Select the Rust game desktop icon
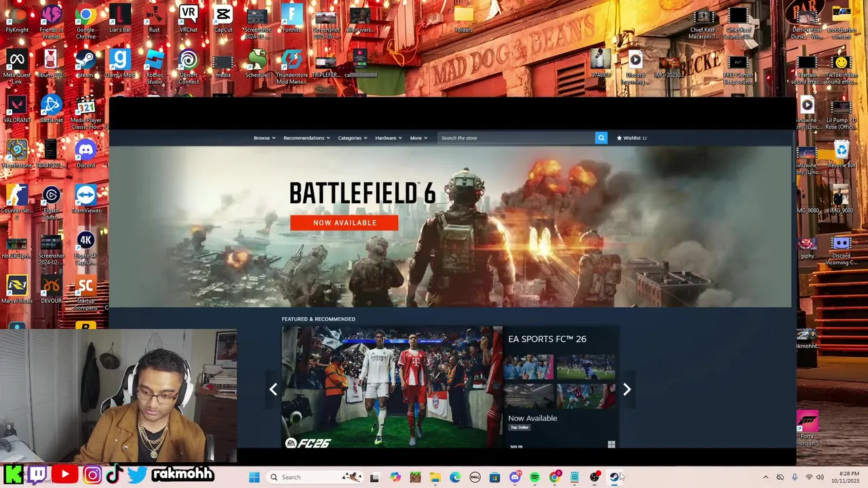Viewport: 868px width, 488px height. coord(155,19)
